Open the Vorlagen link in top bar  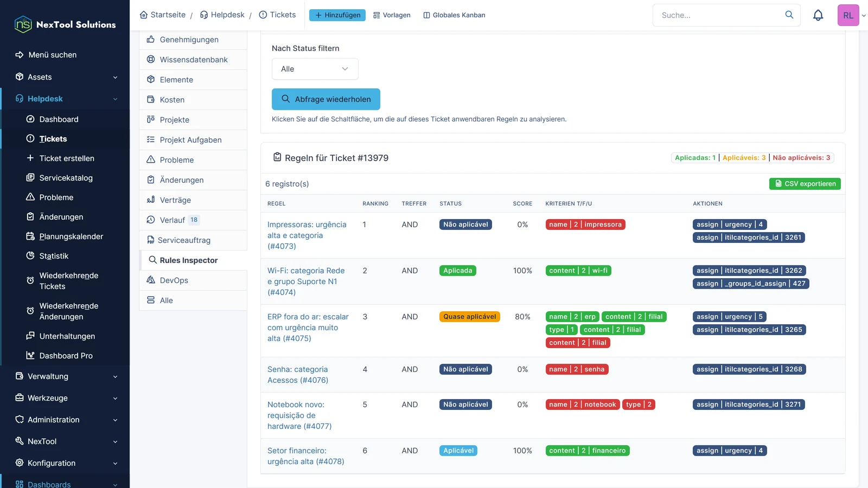(x=392, y=15)
